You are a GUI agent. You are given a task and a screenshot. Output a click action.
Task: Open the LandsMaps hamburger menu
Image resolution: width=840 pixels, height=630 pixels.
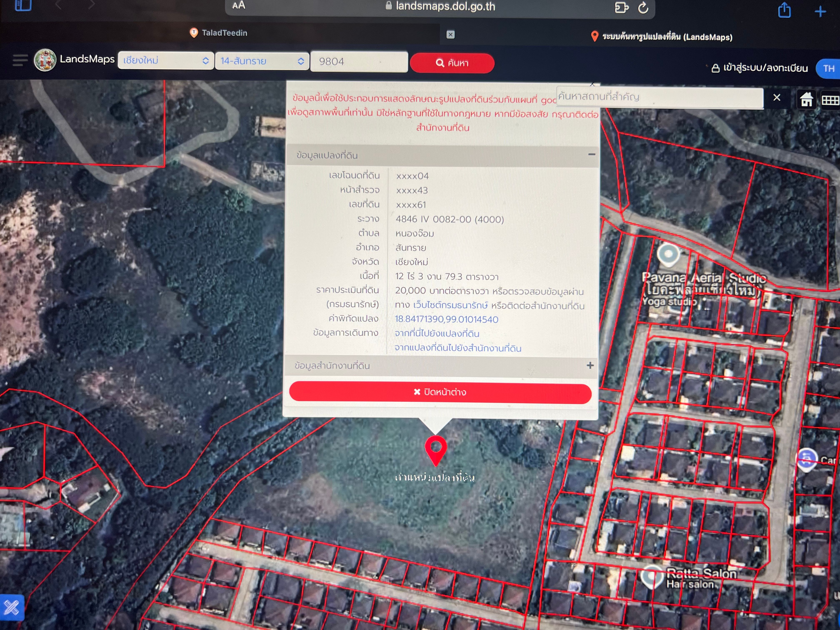tap(20, 60)
